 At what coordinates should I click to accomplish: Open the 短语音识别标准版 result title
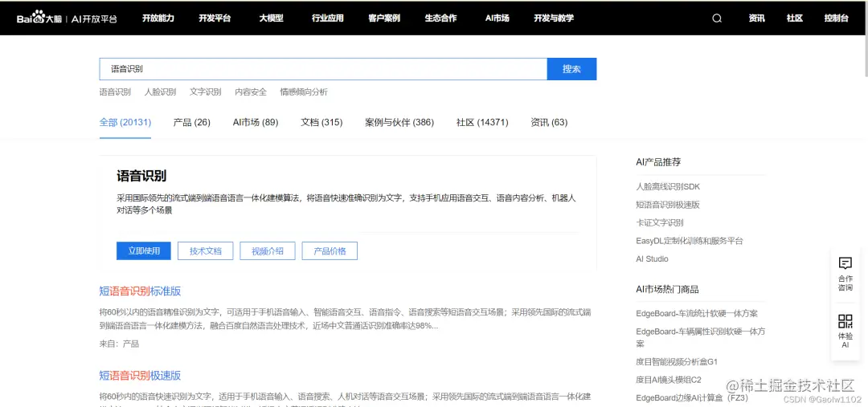pos(140,291)
